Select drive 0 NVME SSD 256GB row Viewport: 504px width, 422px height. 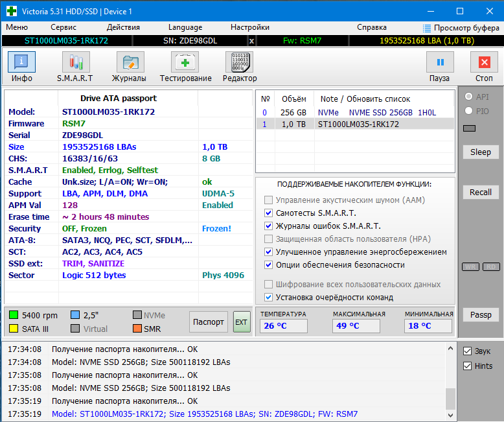355,113
